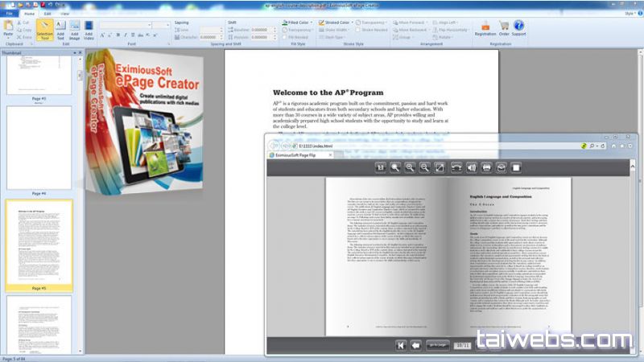Viewport: 644px width, 362px height.
Task: Click the Paste button
Action: pos(10,31)
